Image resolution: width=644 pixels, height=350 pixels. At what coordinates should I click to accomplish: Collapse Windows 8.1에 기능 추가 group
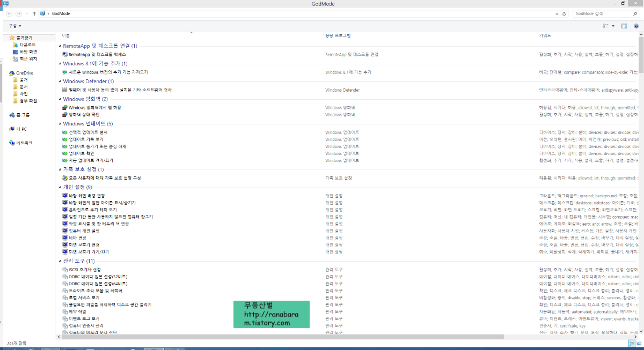click(60, 64)
